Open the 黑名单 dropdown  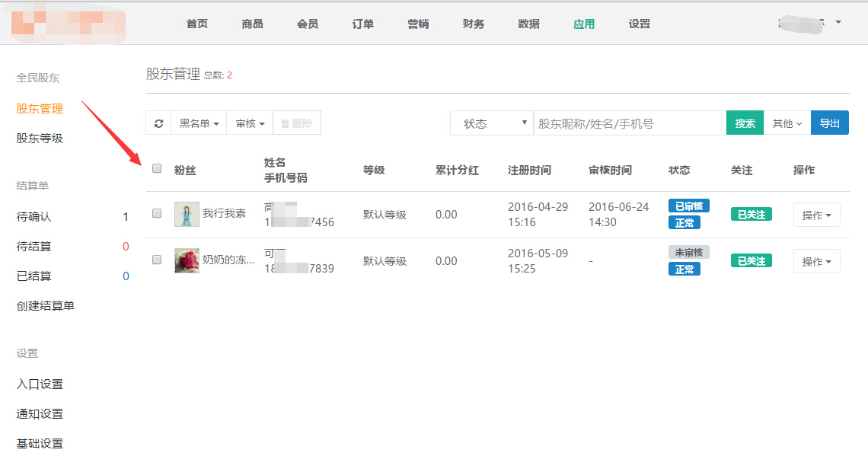199,123
